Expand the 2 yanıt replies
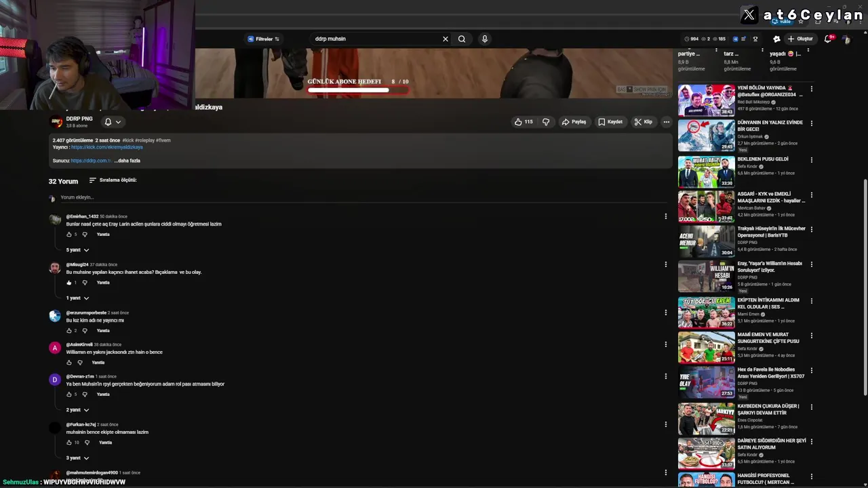 77,410
